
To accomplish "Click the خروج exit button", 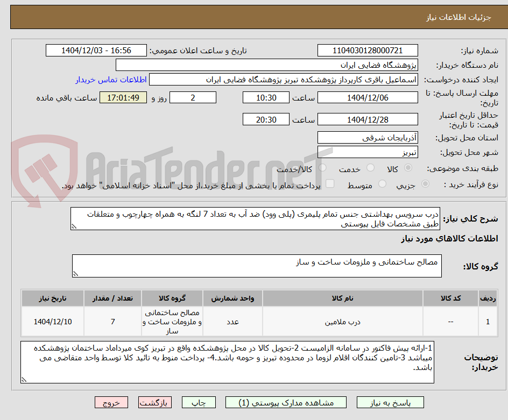I will (111, 402).
